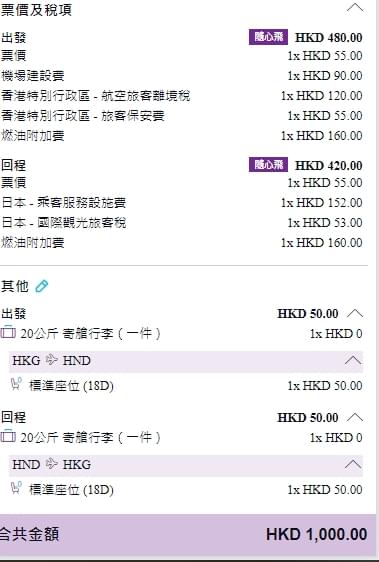Collapse the 出發 HKD 50.00 extras section
The image size is (379, 562).
pos(355,314)
